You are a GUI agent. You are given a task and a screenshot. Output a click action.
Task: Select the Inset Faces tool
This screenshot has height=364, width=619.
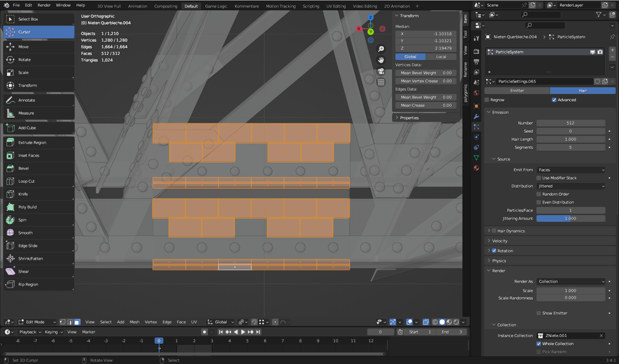click(29, 155)
